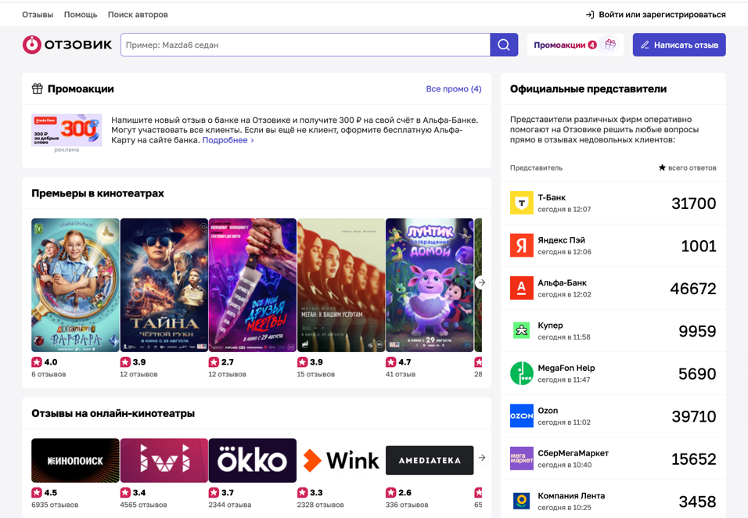
Task: Open the Меган: к вашим услугам poster
Action: click(341, 285)
